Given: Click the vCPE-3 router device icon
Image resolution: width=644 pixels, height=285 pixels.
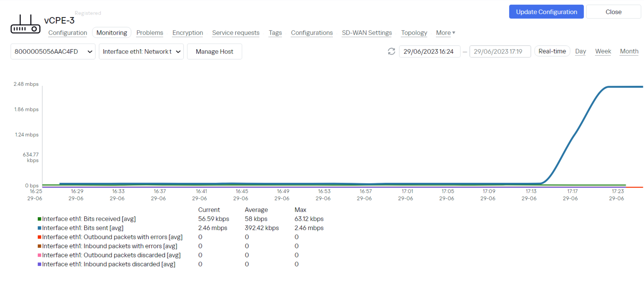Looking at the screenshot, I should 25,24.
